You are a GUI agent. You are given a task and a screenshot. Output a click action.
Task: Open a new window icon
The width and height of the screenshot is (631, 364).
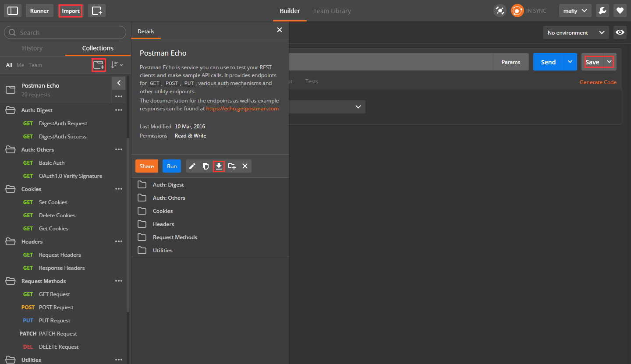(96, 11)
